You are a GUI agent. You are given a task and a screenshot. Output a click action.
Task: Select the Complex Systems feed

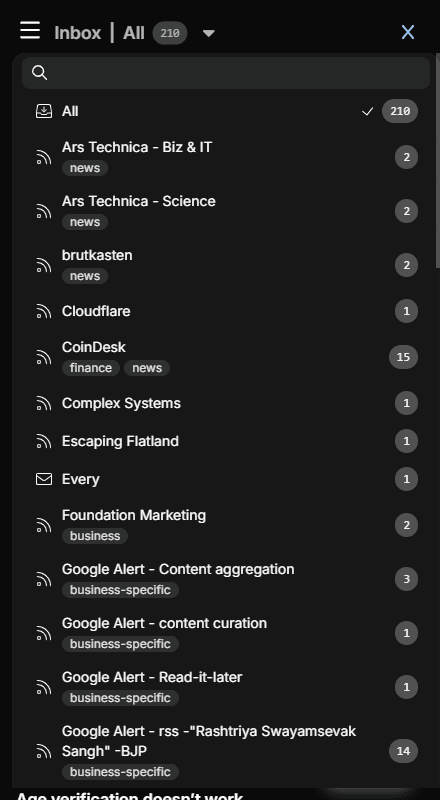(226, 403)
